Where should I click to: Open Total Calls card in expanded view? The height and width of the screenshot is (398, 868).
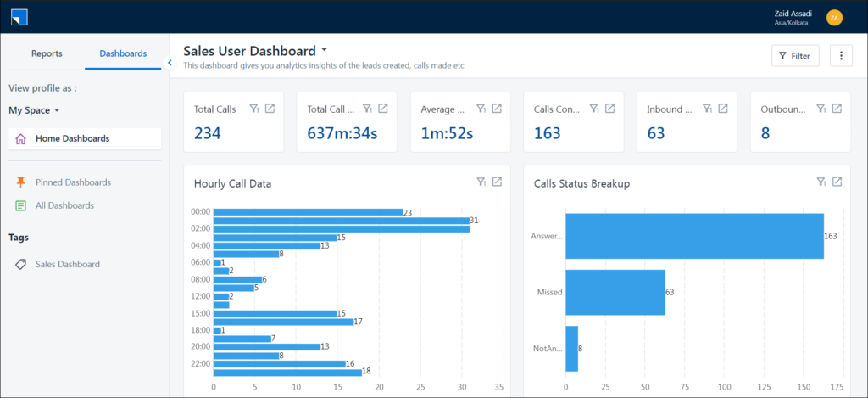point(270,109)
